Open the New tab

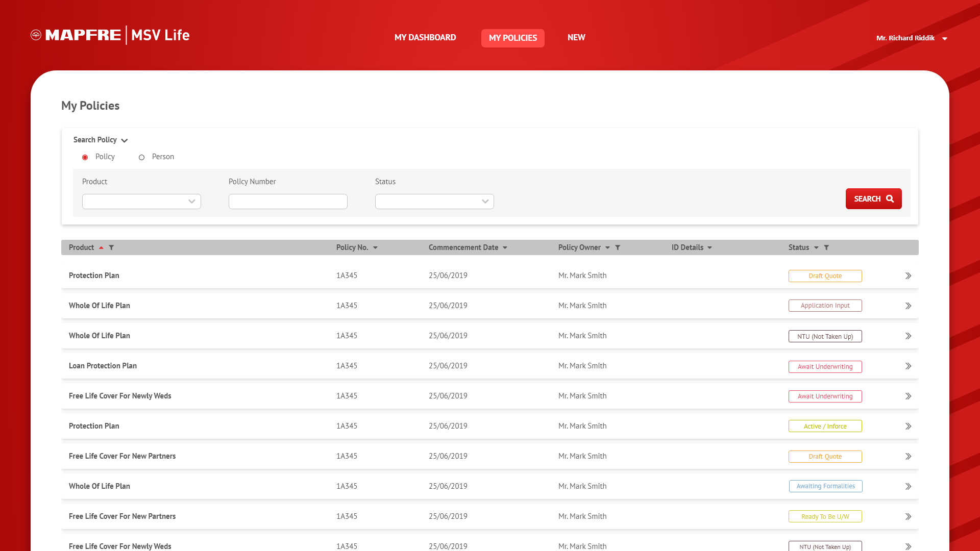tap(576, 38)
